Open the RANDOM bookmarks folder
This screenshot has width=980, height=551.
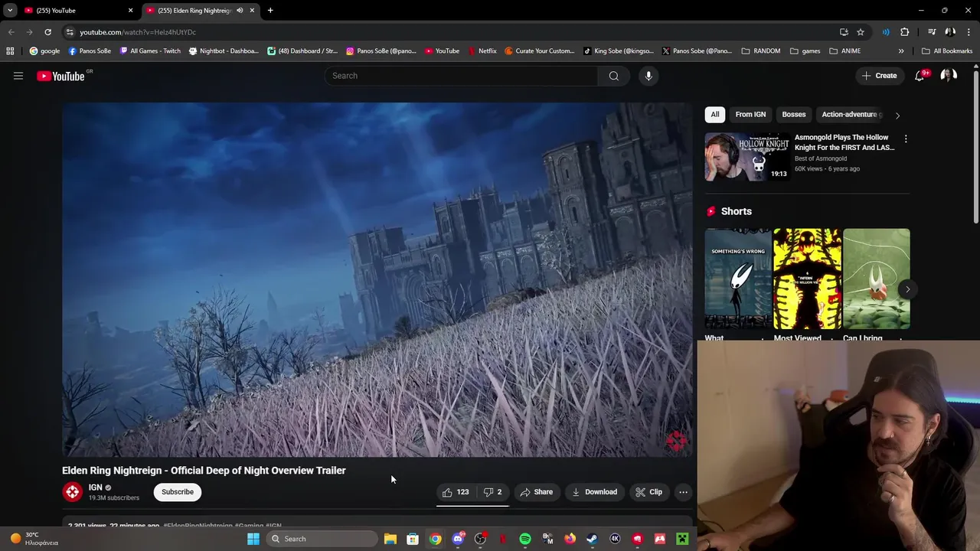[761, 51]
